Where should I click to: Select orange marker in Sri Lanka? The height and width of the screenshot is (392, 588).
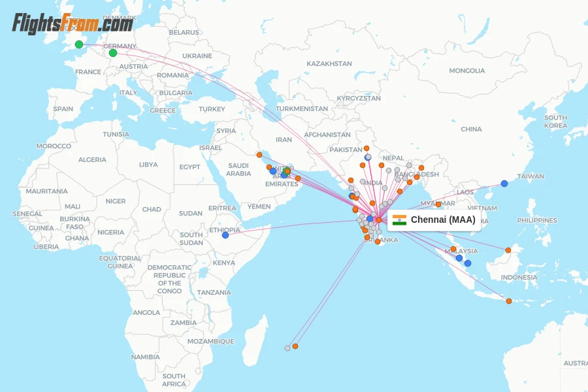click(x=378, y=242)
